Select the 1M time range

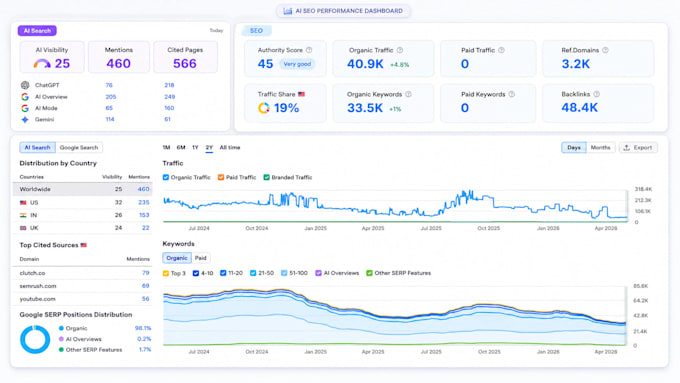tap(166, 147)
